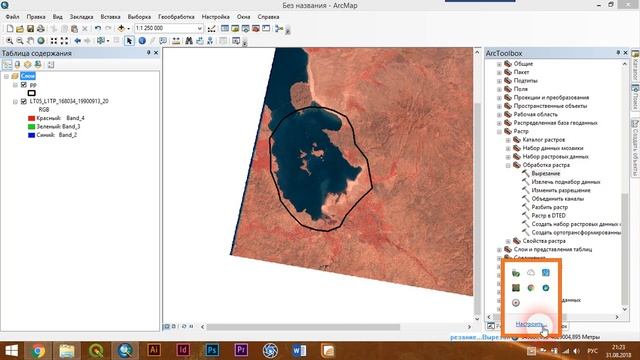
Task: List layers by source
Action: [x=17, y=64]
